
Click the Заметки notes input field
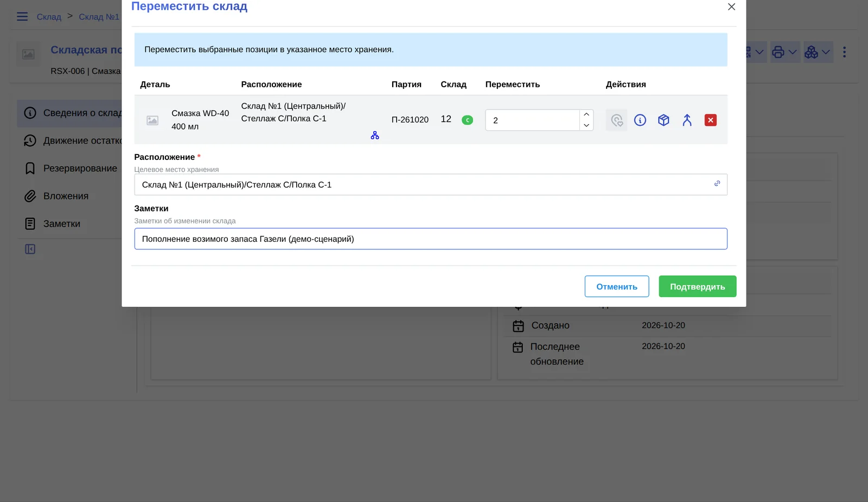(431, 239)
